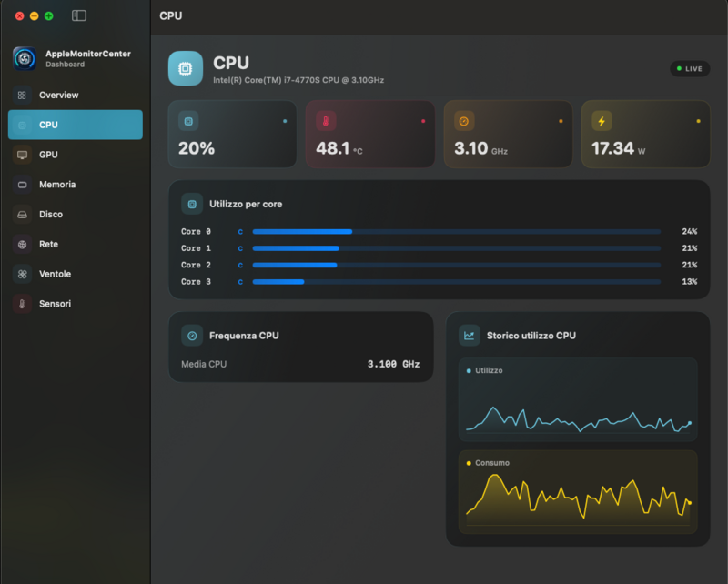Click the Core 0 usage bar
This screenshot has width=728, height=584.
(x=457, y=231)
